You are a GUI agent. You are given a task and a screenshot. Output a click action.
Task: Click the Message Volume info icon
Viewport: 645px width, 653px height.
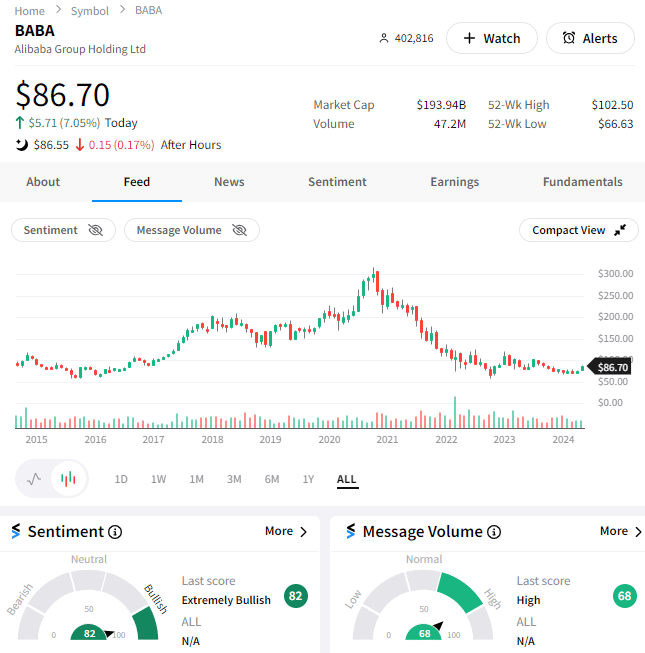click(492, 532)
